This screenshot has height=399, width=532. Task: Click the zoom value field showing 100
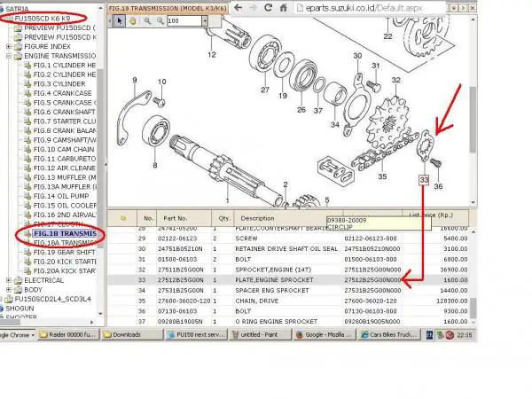(x=184, y=21)
